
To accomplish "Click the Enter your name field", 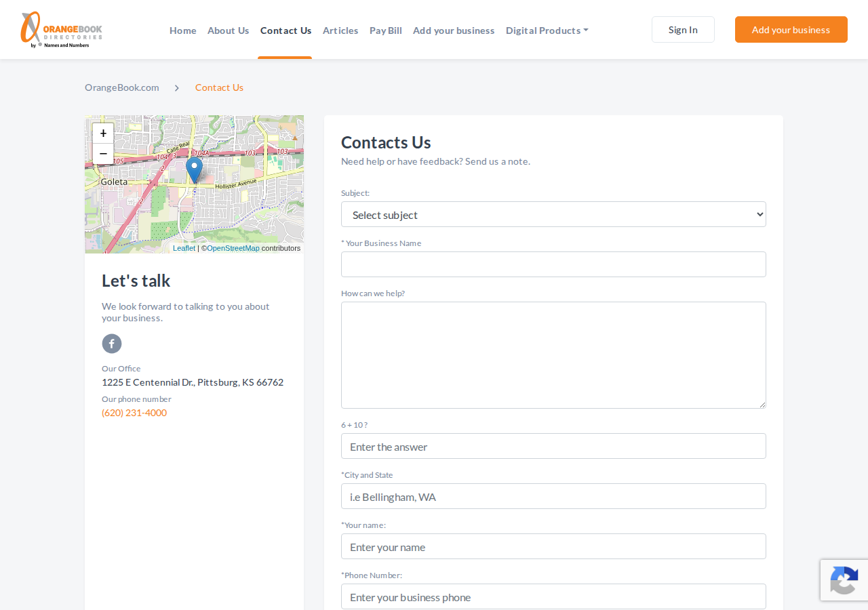I will tap(553, 546).
